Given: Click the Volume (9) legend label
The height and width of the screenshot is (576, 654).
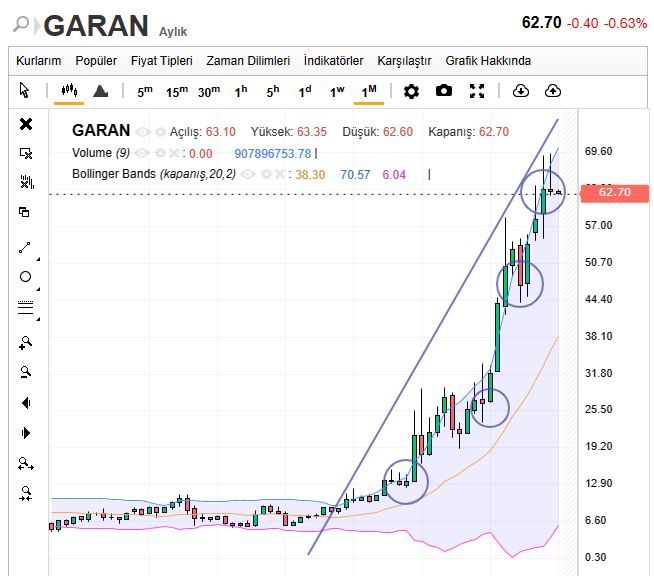Looking at the screenshot, I should click(101, 153).
